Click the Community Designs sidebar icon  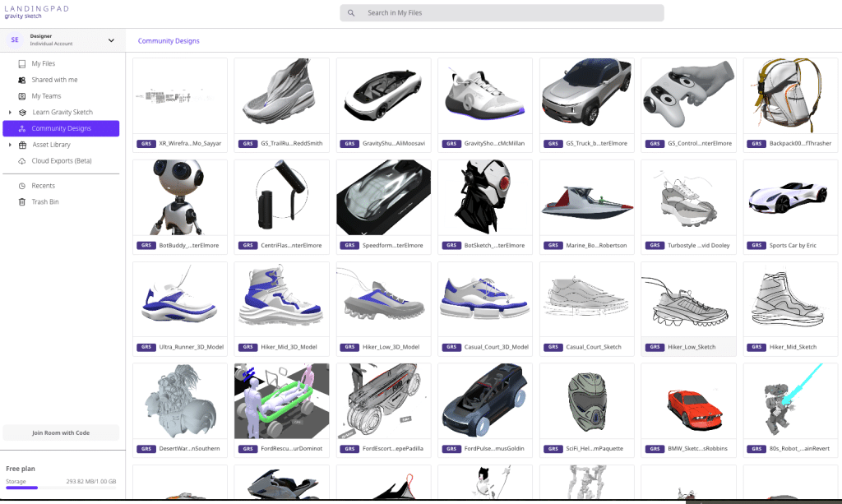(22, 129)
